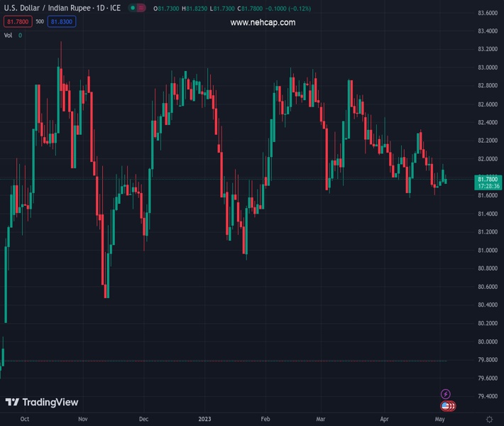The width and height of the screenshot is (504, 426).
Task: Click the Nov label on the time axis
Action: 83,419
